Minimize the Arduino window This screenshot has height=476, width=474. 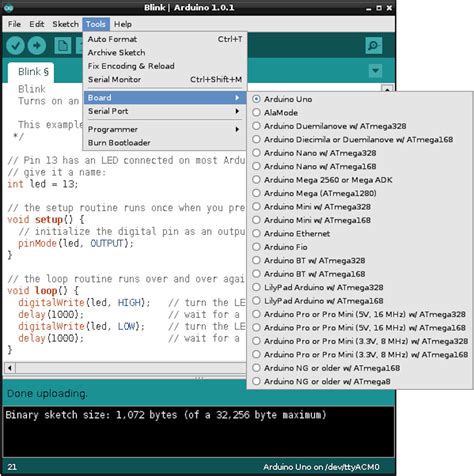click(x=368, y=8)
